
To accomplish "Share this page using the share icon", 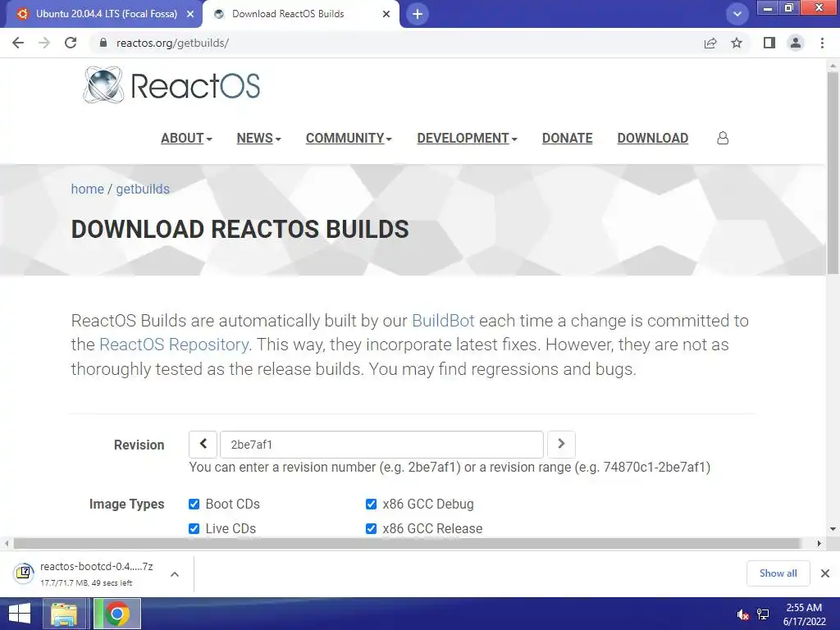I will [710, 43].
